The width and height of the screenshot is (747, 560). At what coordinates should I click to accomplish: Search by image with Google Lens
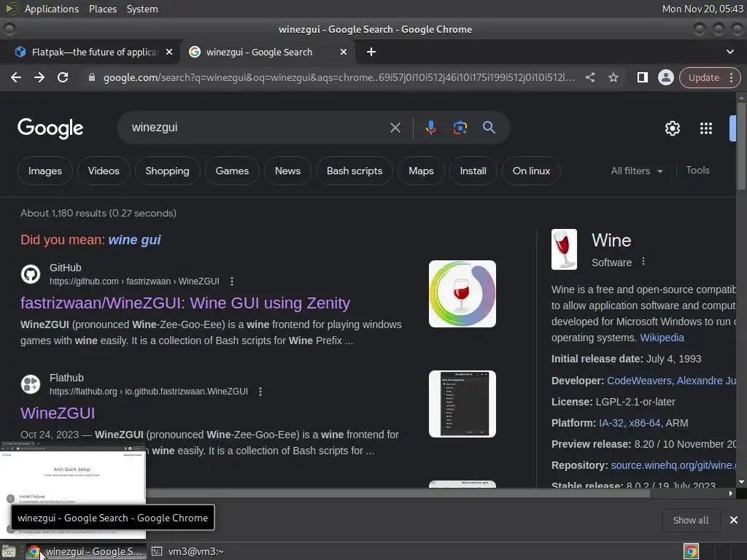460,128
